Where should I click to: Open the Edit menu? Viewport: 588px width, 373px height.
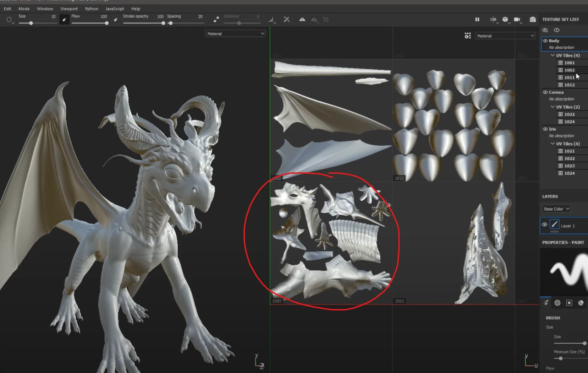click(x=7, y=9)
